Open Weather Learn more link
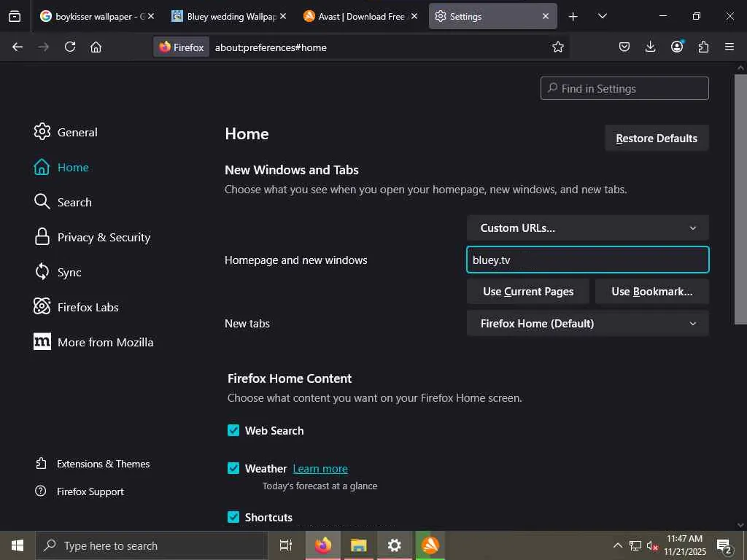Viewport: 747px width, 560px height. point(320,469)
